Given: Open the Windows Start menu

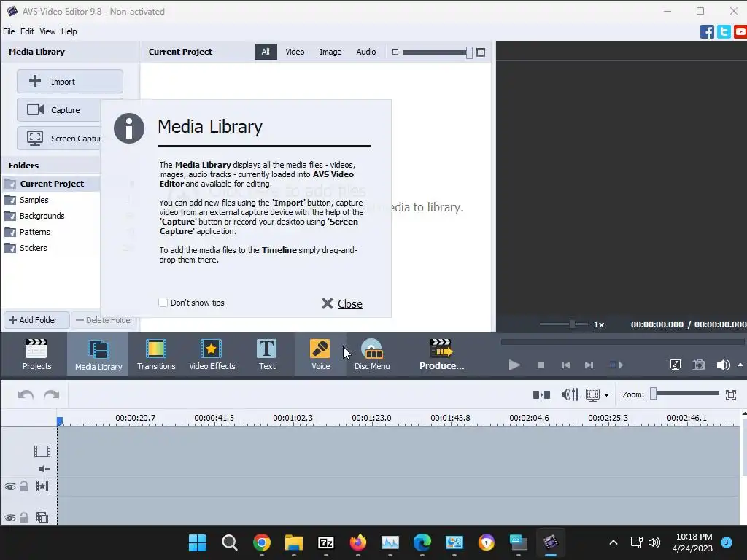Looking at the screenshot, I should [x=197, y=542].
